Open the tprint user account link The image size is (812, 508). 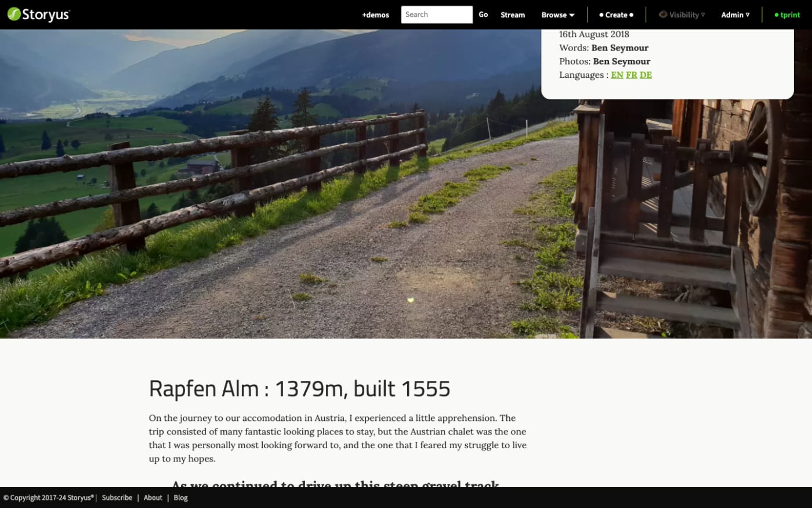787,15
